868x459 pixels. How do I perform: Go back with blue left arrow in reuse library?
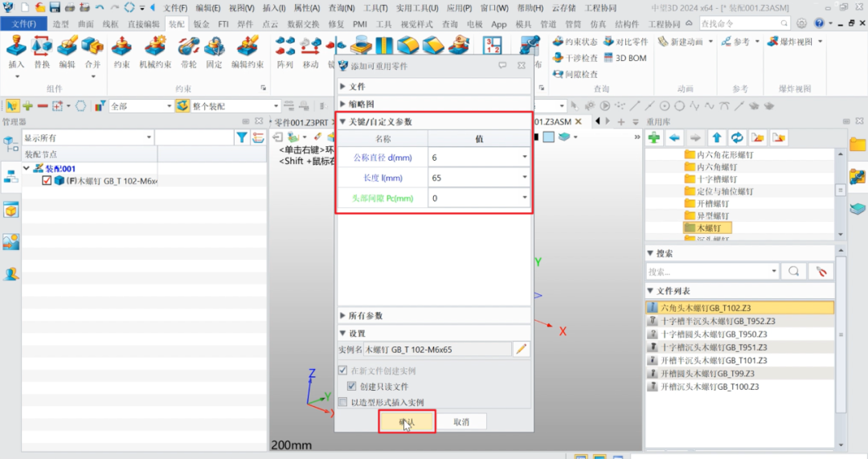[x=674, y=138]
